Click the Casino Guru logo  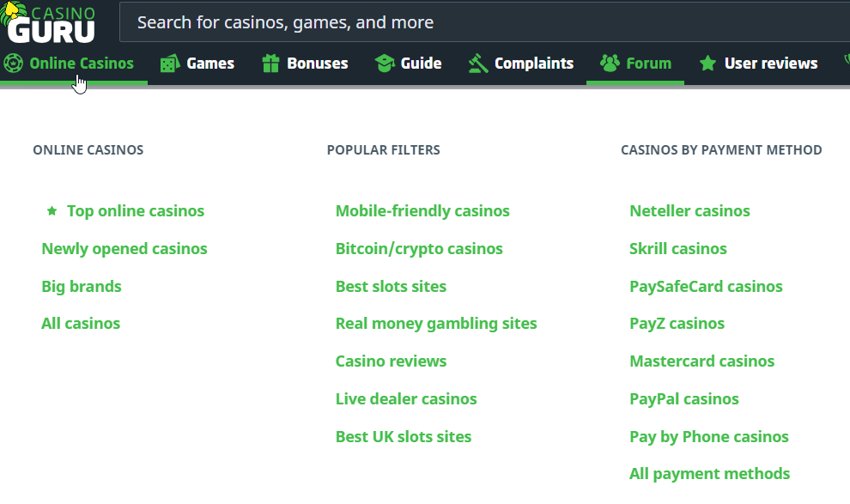pyautogui.click(x=49, y=23)
